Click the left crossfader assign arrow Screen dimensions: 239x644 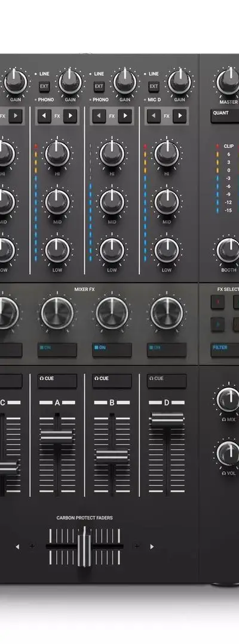[x=17, y=547]
